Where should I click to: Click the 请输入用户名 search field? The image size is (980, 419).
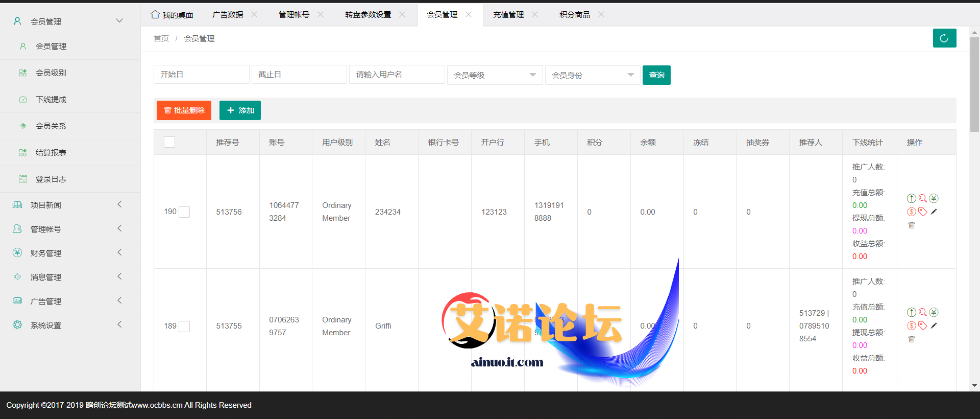[397, 75]
